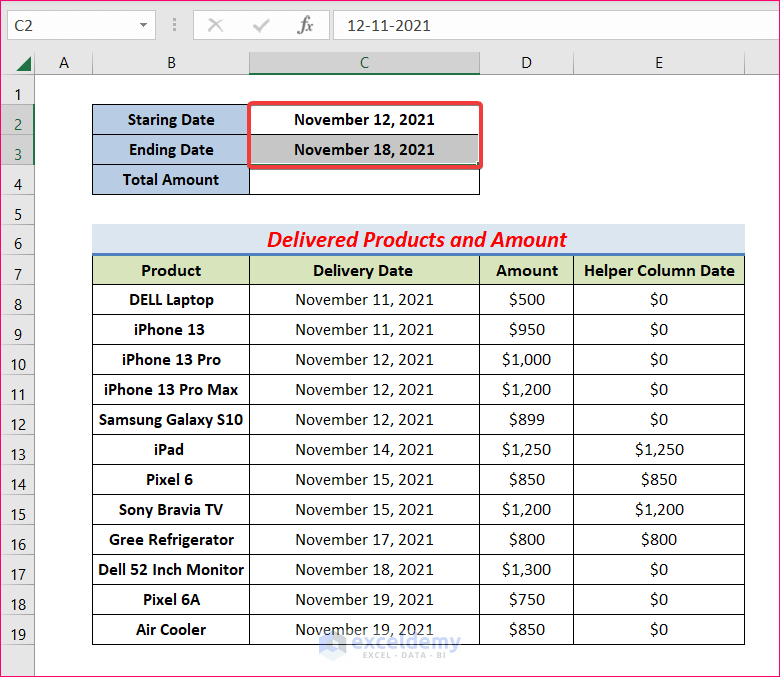Select column C header
The width and height of the screenshot is (780, 677).
(364, 63)
